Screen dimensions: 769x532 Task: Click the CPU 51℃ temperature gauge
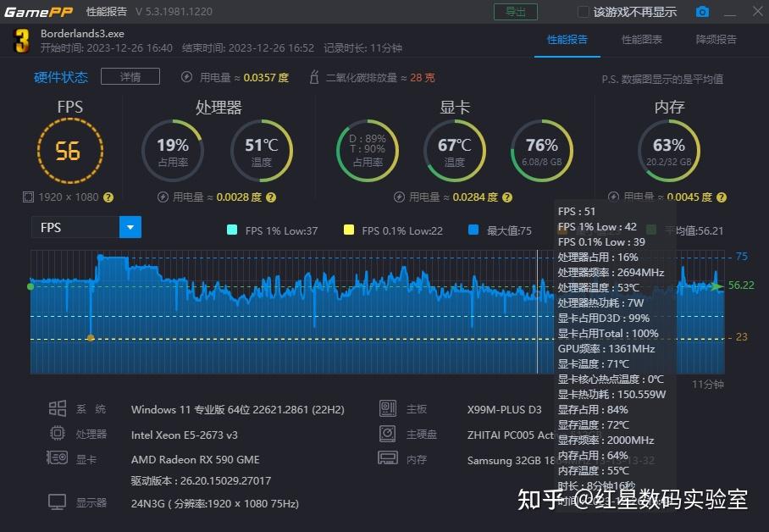[x=262, y=151]
